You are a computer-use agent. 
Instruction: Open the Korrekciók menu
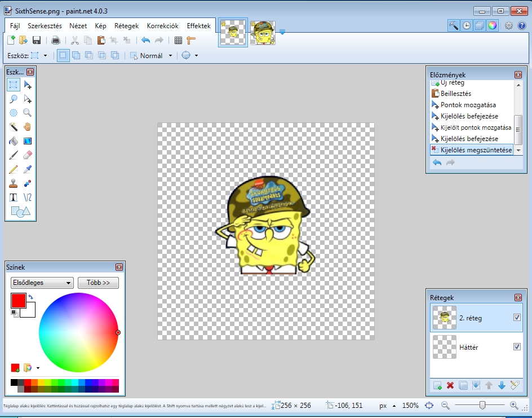coord(162,26)
